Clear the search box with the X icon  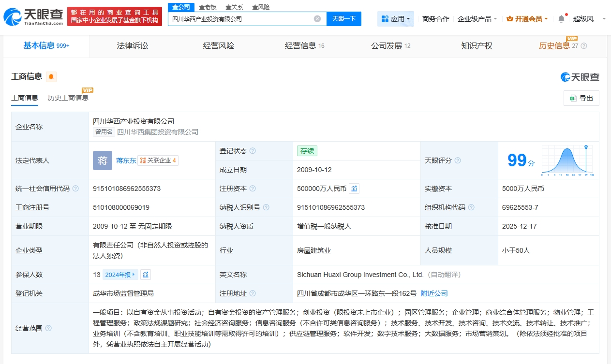click(x=317, y=19)
